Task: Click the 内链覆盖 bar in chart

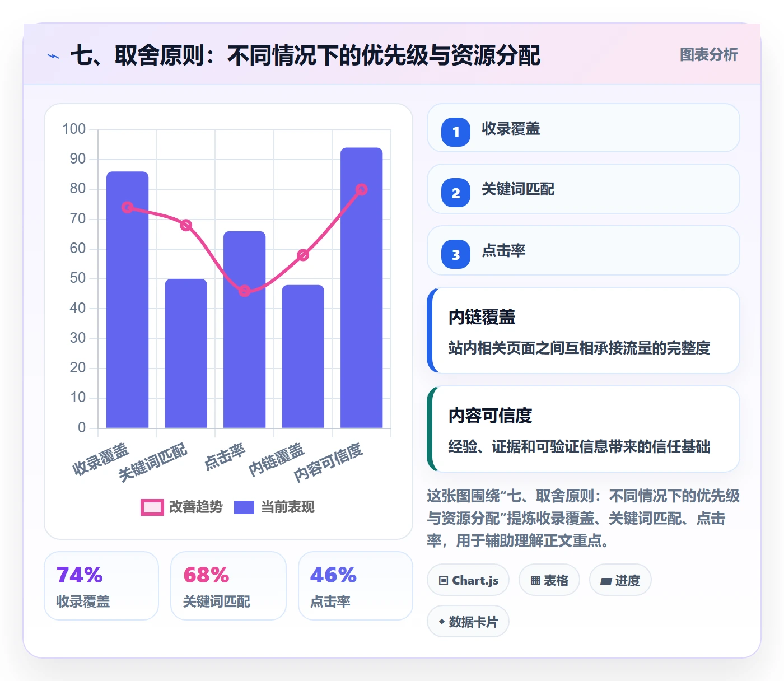Action: [303, 356]
